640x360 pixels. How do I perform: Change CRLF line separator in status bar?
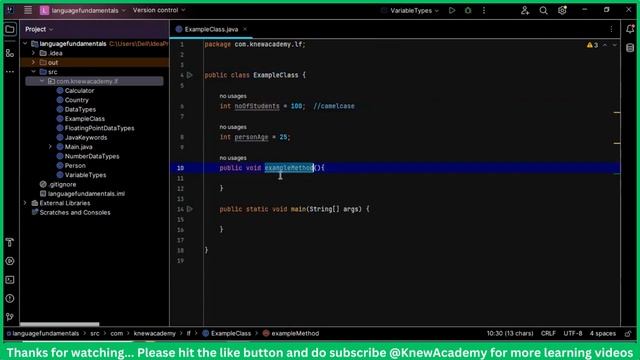548,333
